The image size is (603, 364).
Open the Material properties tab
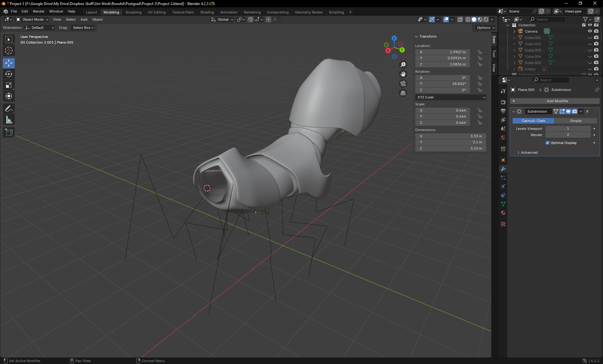pyautogui.click(x=503, y=213)
